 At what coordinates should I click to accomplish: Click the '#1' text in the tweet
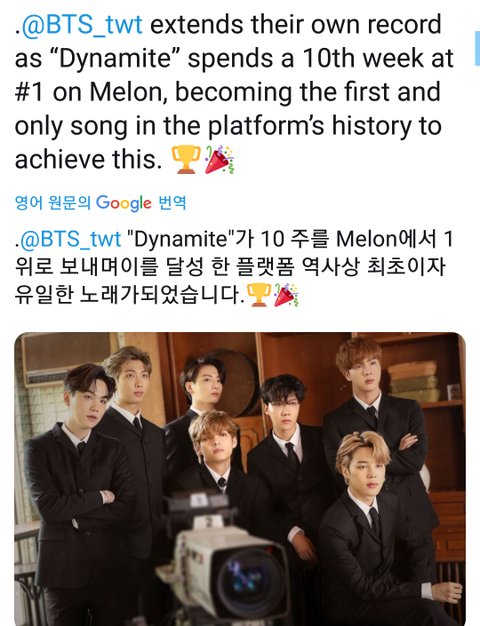pos(29,92)
